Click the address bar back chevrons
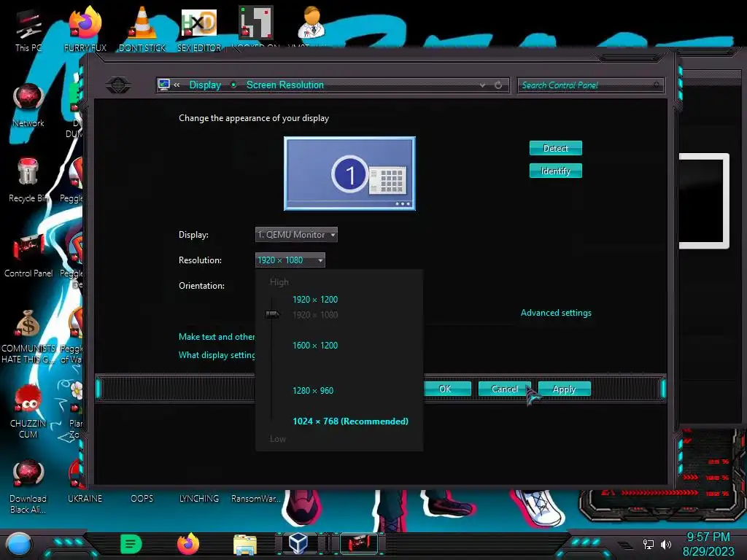 point(177,85)
